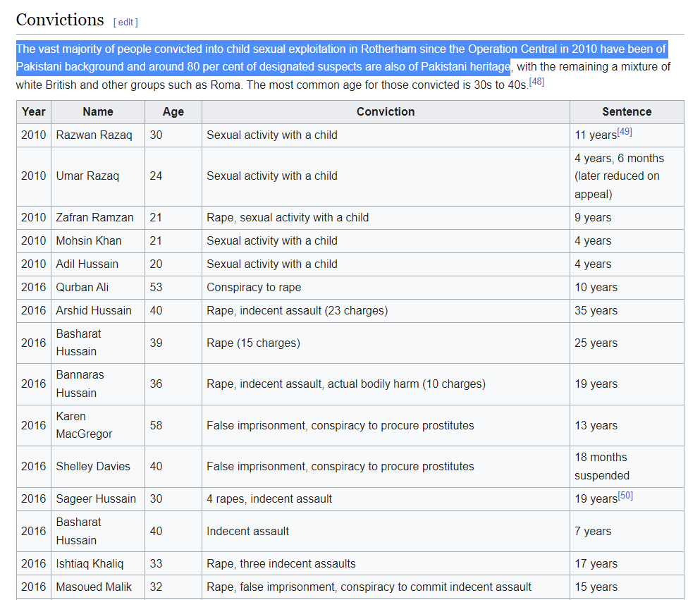Select the name Adil Hussain
The width and height of the screenshot is (700, 600).
87,264
